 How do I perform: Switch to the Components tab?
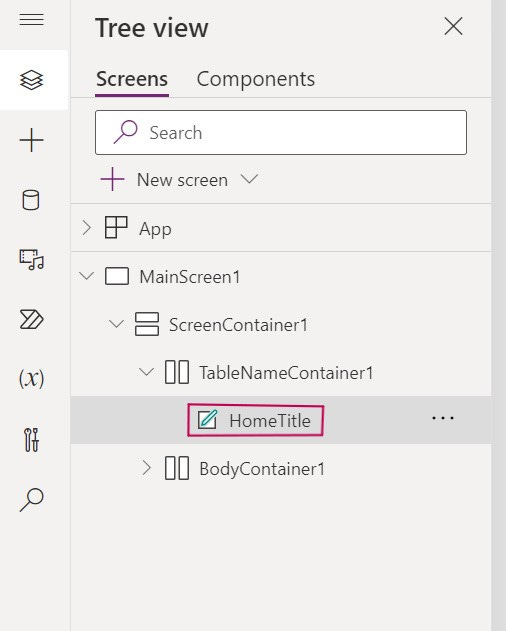256,79
